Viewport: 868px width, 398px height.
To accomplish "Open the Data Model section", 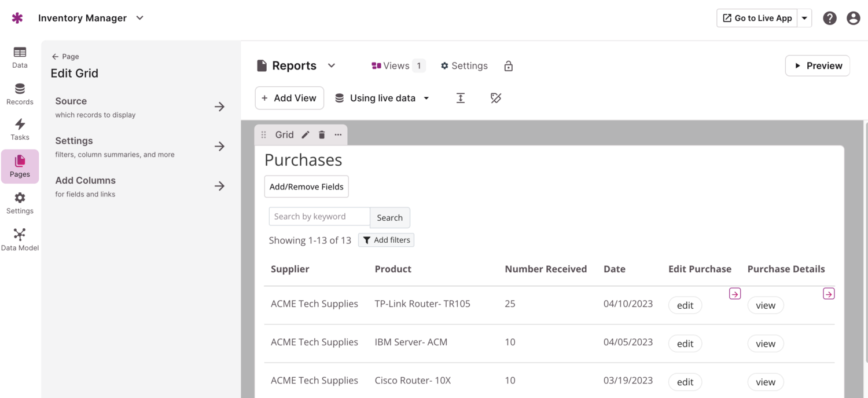I will [x=20, y=240].
